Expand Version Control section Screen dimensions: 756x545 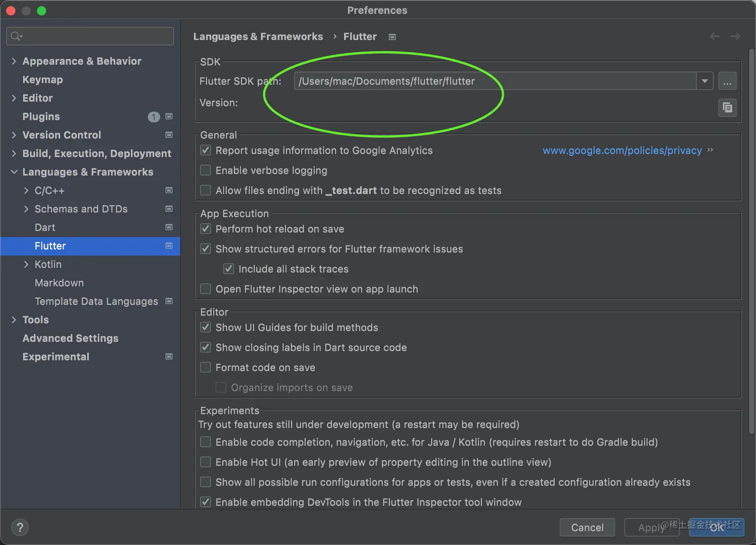[14, 135]
